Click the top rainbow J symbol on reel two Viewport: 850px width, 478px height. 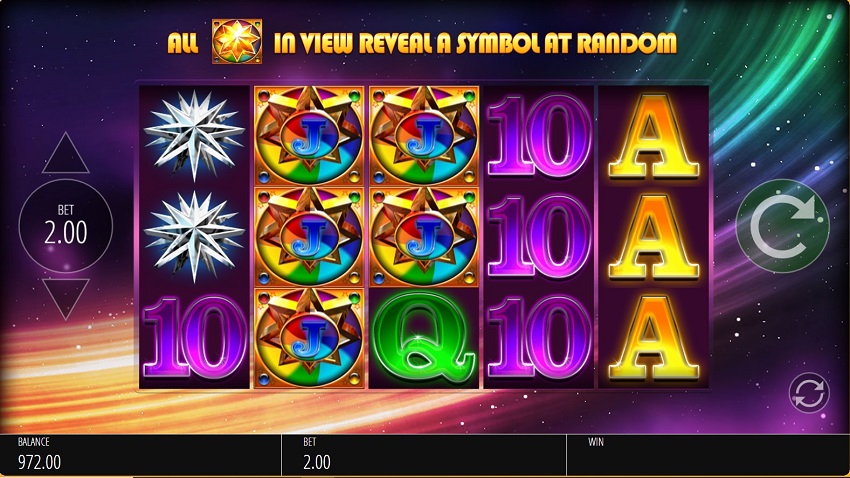click(309, 135)
